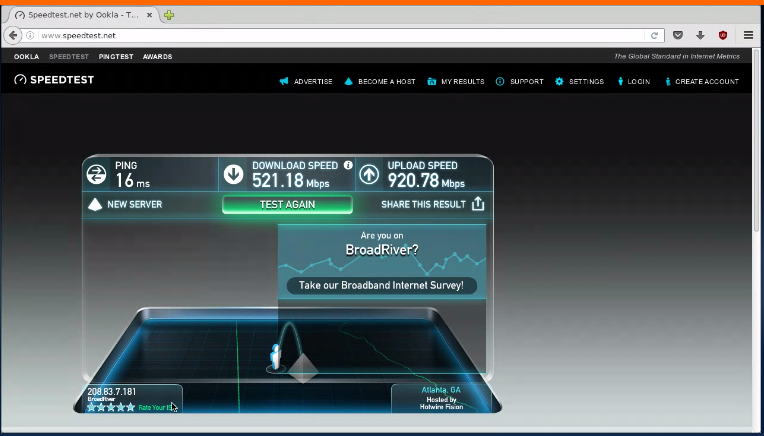The image size is (764, 436).
Task: Click the upload speed arrow icon
Action: point(369,174)
